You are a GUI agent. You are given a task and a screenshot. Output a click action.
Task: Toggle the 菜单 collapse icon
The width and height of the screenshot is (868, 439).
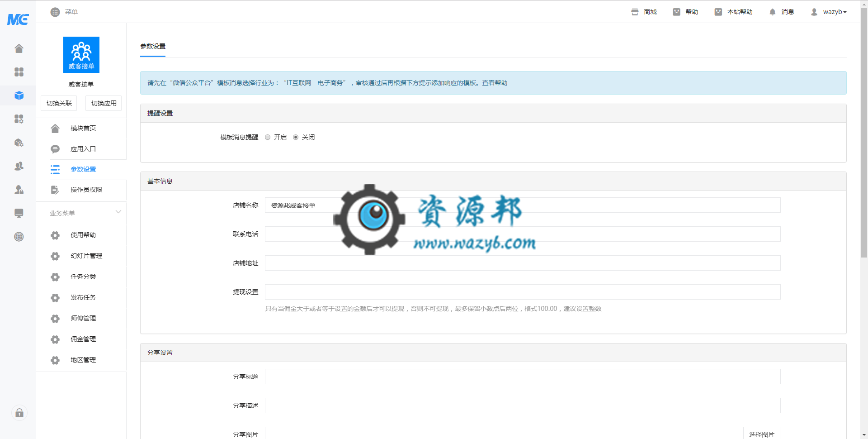[x=55, y=12]
